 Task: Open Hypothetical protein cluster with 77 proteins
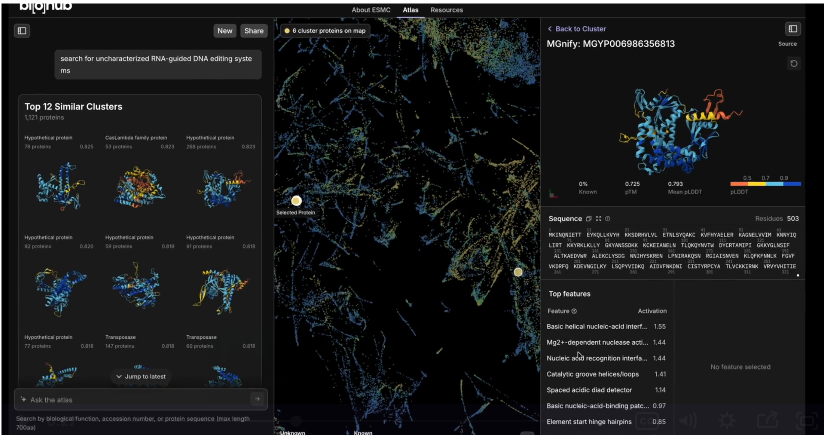point(58,360)
